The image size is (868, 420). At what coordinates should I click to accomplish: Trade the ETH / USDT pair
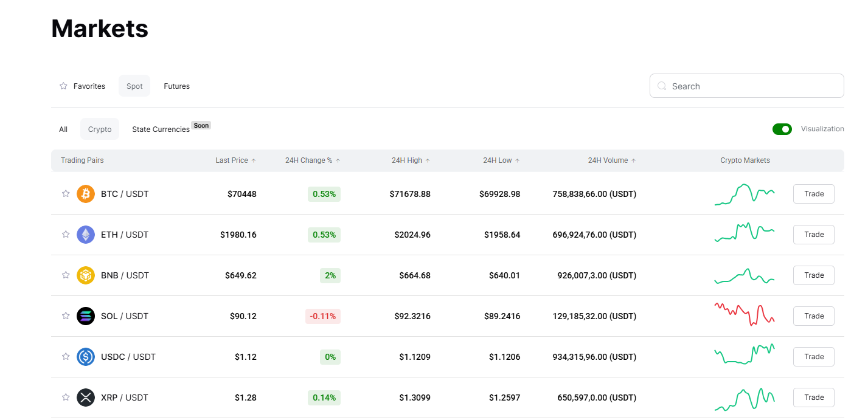tap(814, 235)
